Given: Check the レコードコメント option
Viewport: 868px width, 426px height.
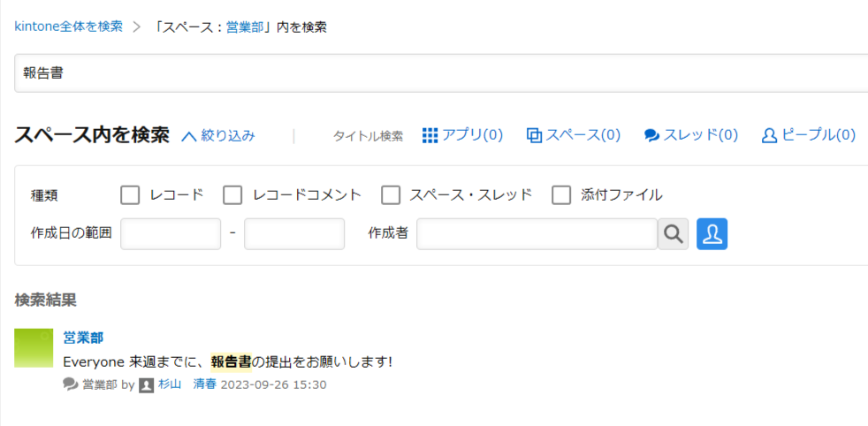Looking at the screenshot, I should 232,195.
